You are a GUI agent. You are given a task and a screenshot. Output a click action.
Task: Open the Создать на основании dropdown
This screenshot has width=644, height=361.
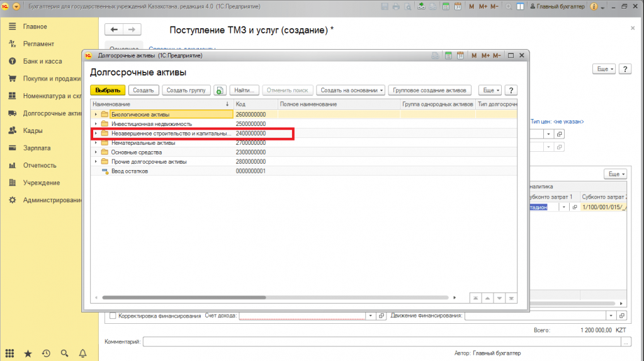pos(352,90)
